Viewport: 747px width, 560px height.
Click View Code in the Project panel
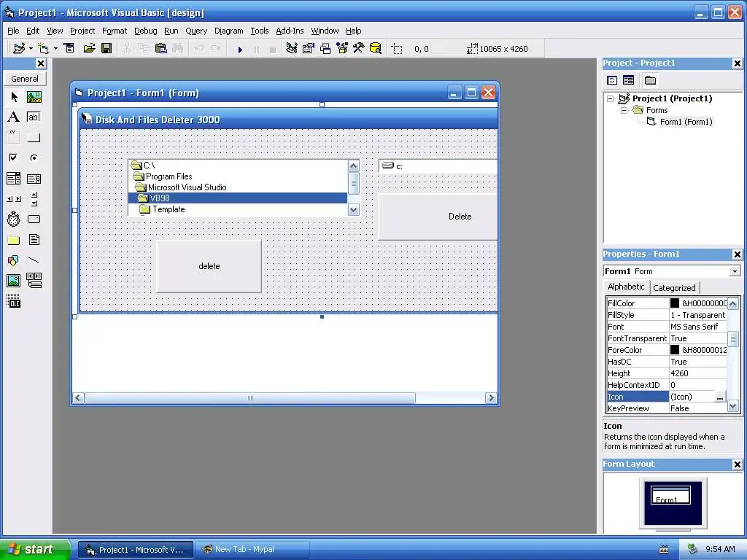tap(612, 80)
